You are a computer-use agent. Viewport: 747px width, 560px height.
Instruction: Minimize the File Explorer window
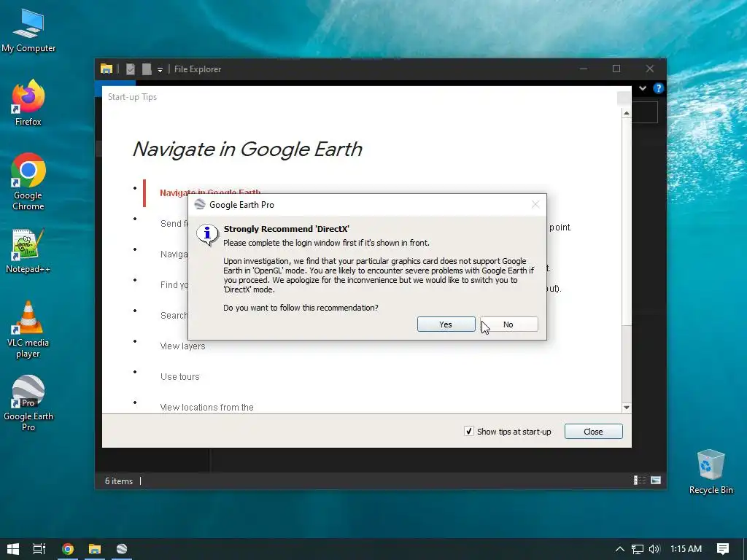[584, 69]
